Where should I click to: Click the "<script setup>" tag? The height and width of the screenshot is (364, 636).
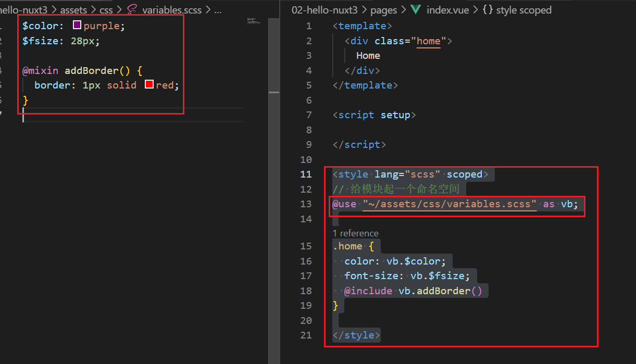375,115
